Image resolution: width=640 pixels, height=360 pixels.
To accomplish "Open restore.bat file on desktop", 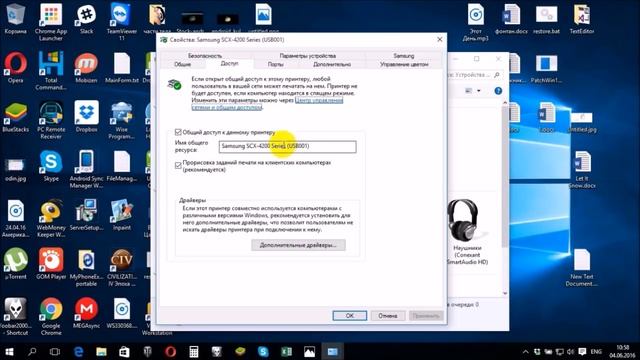I will (547, 18).
